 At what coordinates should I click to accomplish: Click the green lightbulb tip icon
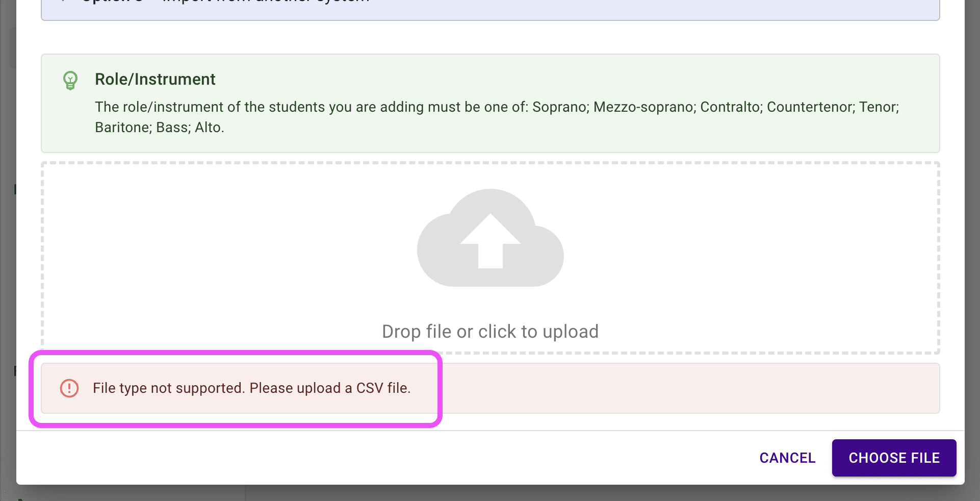click(70, 80)
